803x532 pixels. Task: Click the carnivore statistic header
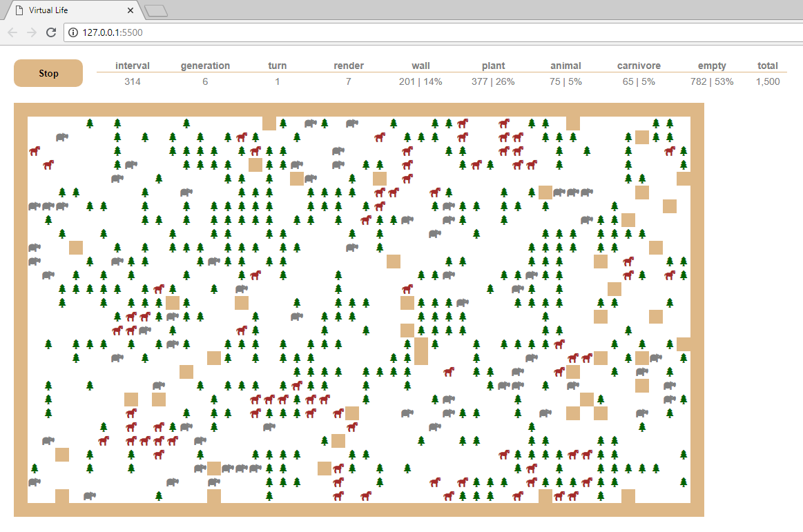(x=639, y=66)
